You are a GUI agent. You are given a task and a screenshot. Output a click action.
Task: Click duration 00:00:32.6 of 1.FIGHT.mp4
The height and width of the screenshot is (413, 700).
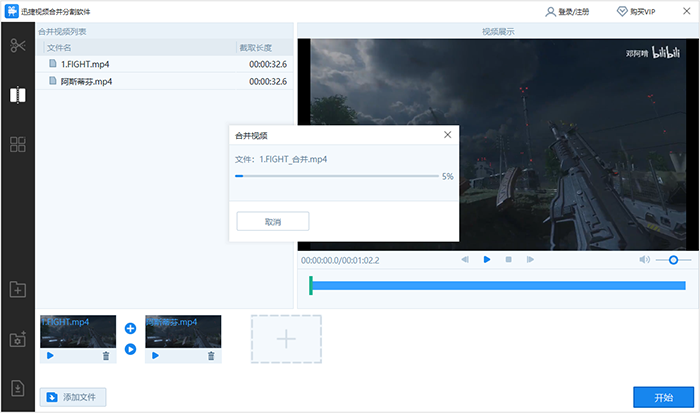click(268, 64)
